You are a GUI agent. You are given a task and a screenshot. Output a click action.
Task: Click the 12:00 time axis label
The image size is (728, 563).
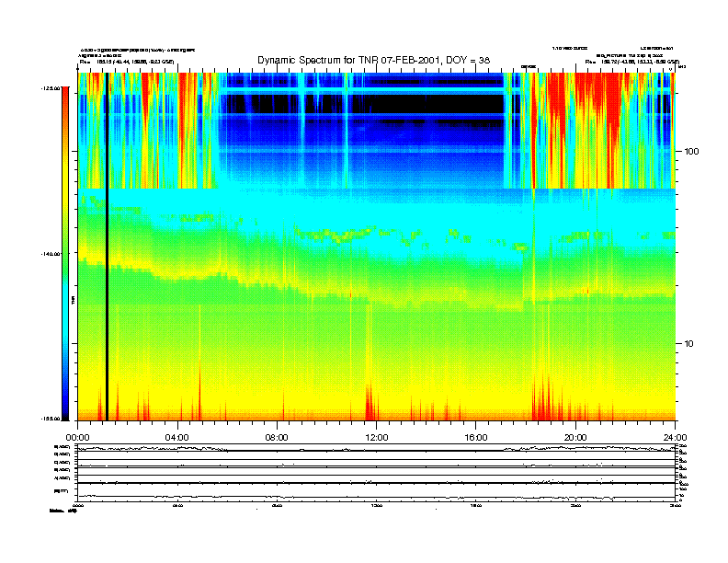click(377, 438)
